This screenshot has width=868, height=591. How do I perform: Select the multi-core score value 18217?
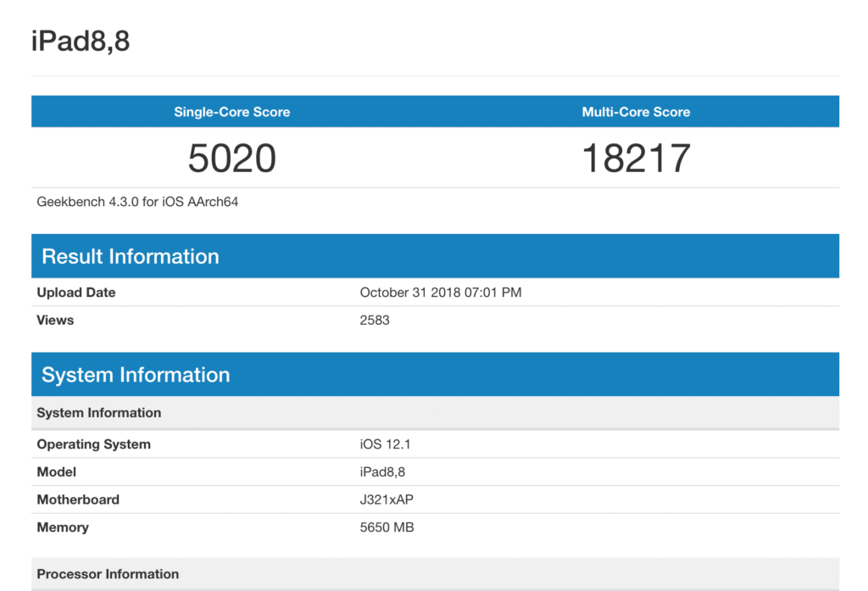point(636,159)
